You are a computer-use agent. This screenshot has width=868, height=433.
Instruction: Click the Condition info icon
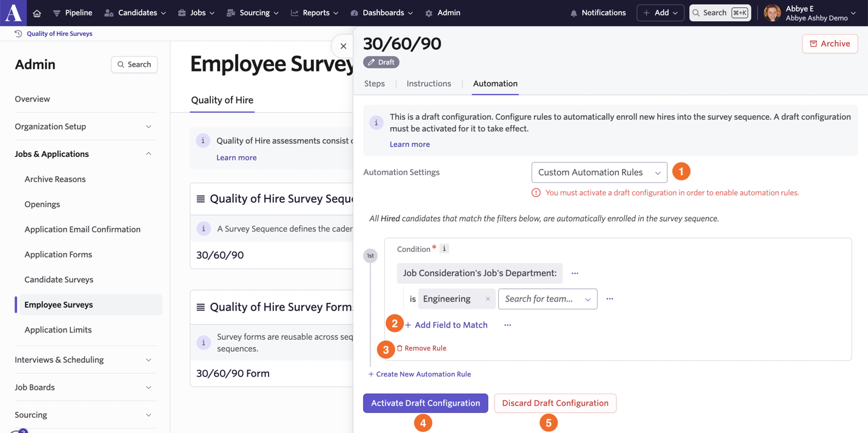pos(444,248)
